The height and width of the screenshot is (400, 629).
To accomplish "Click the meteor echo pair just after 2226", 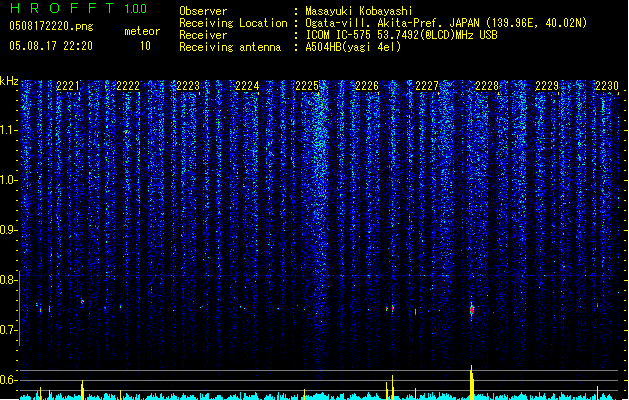I will coord(390,308).
